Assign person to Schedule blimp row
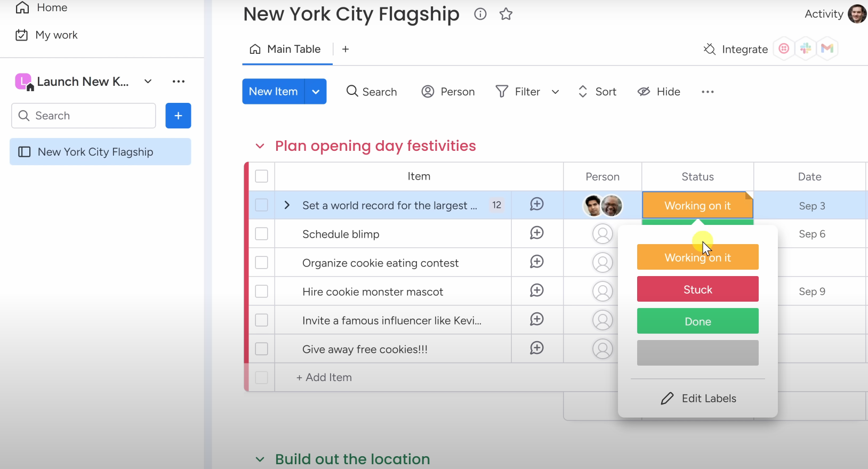This screenshot has height=469, width=868. (x=602, y=234)
